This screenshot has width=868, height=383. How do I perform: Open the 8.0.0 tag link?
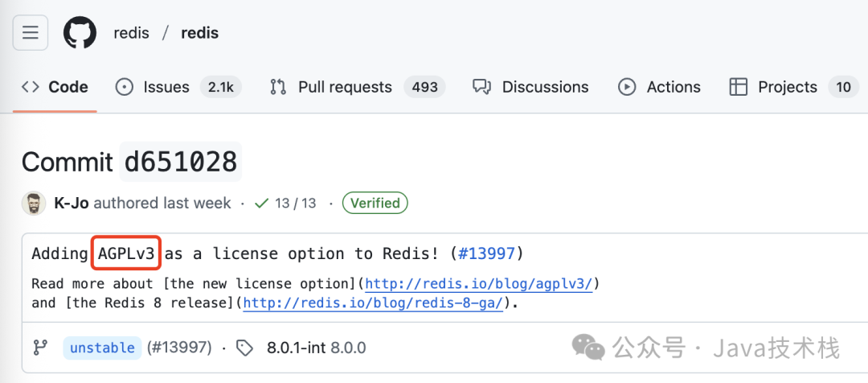pyautogui.click(x=348, y=348)
